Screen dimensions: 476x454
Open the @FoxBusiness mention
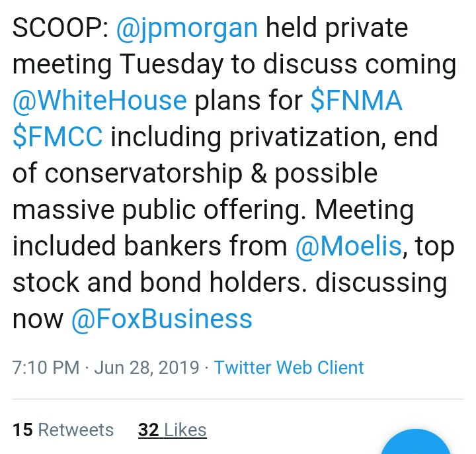pyautogui.click(x=161, y=319)
